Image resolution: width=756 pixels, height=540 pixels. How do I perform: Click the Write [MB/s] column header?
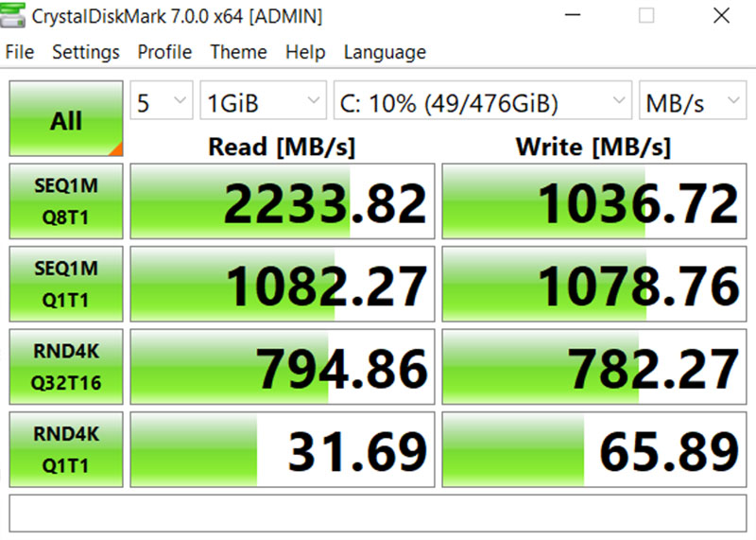tap(593, 147)
